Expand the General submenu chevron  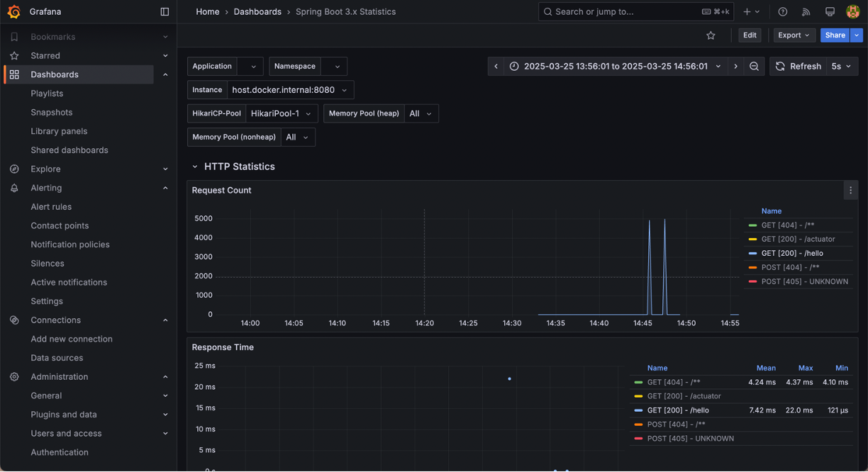click(165, 395)
